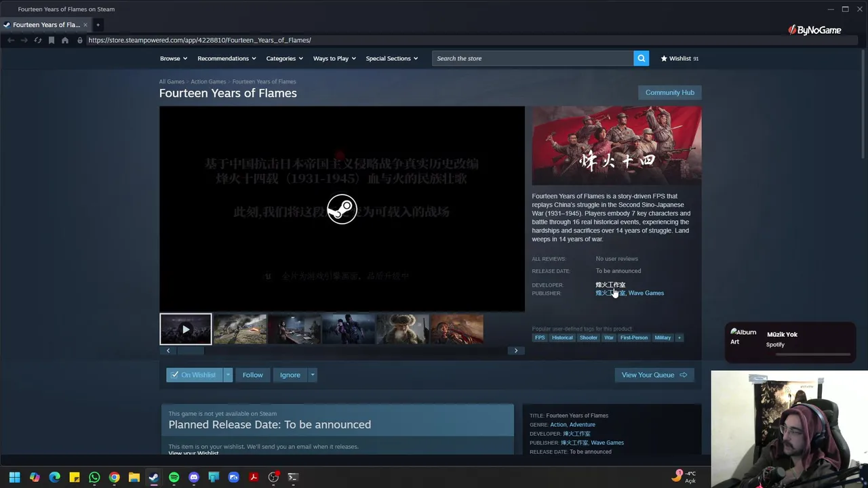Click the bookmark icon in the navigation bar
Image resolution: width=868 pixels, height=488 pixels.
tap(52, 40)
